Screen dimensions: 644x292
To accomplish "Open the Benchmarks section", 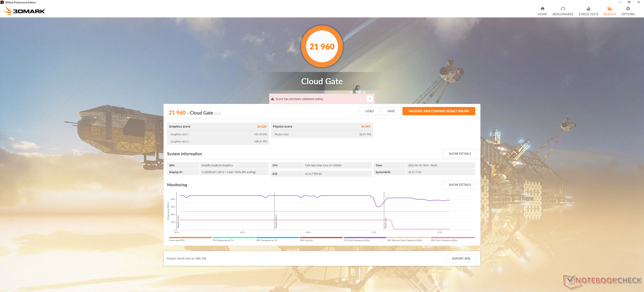I will (x=563, y=11).
